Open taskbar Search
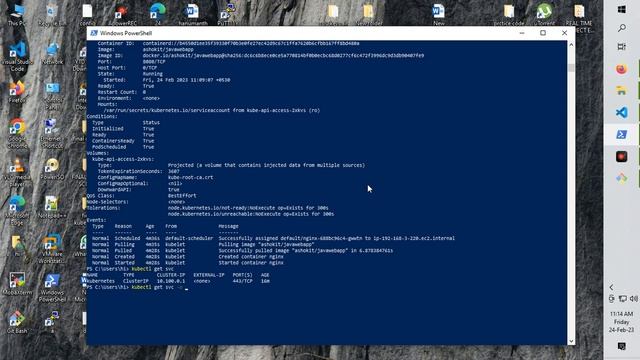Image resolution: width=640 pixels, height=360 pixels. pos(622,28)
